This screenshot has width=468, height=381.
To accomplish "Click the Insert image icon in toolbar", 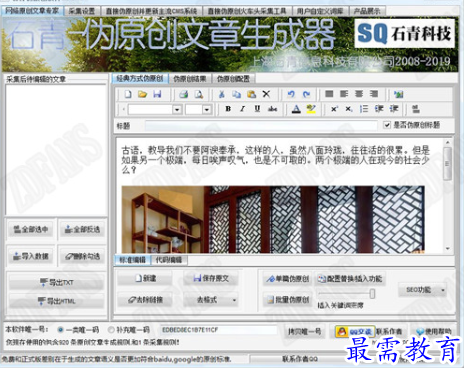I will point(398,94).
